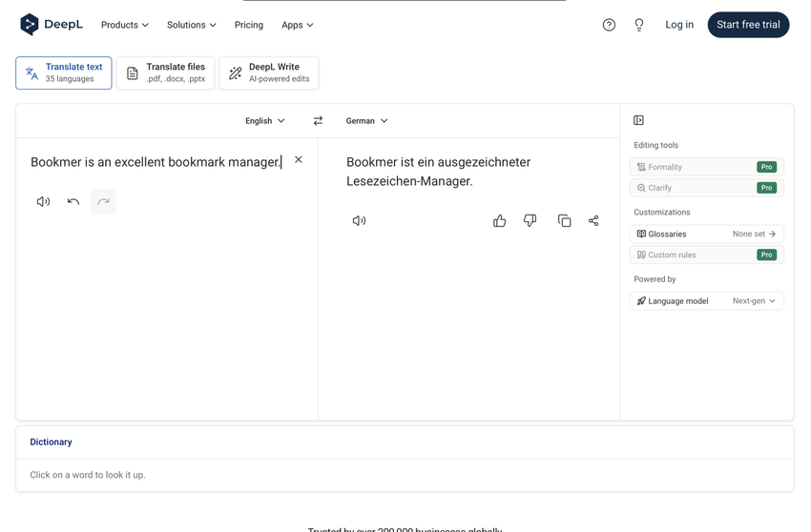Open the DeepL Write tab
This screenshot has height=532, width=811.
269,72
